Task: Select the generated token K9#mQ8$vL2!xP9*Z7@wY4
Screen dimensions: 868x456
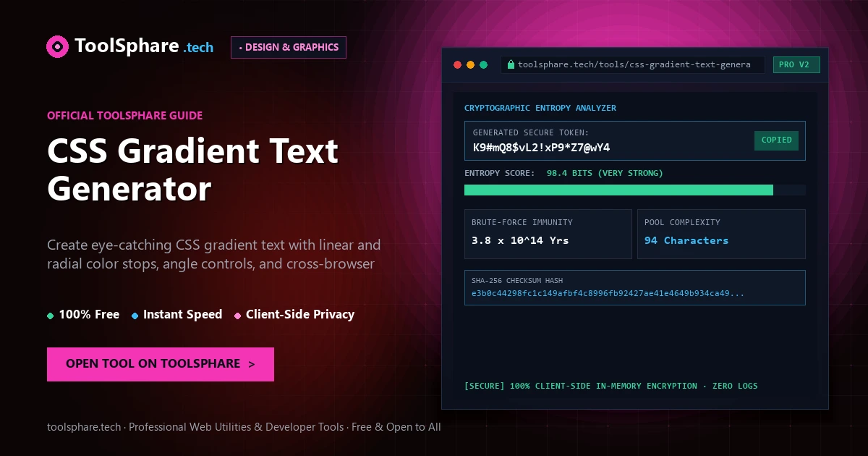Action: pos(541,148)
